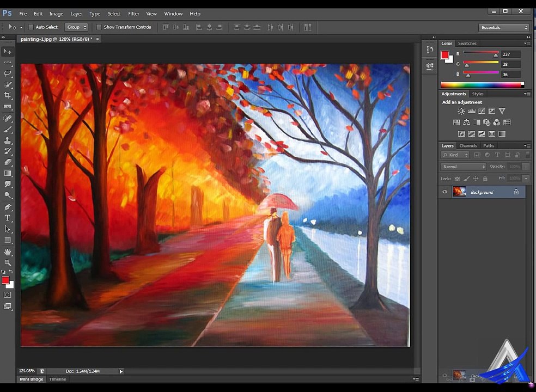Change screen mode from toolbox
This screenshot has width=536, height=392.
[8, 306]
